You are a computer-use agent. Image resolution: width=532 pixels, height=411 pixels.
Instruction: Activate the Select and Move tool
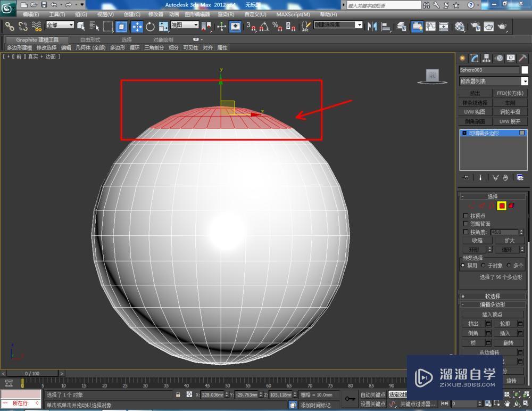137,26
